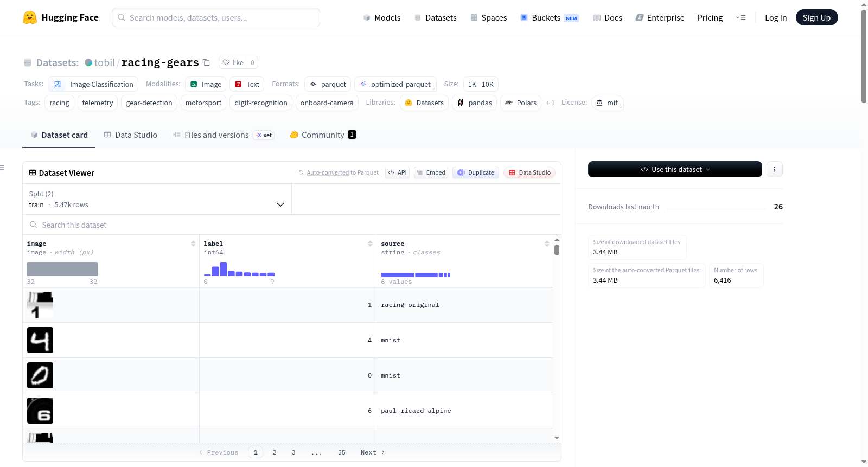Click the Hugging Face logo icon
Viewport: 868px width, 467px height.
30,17
